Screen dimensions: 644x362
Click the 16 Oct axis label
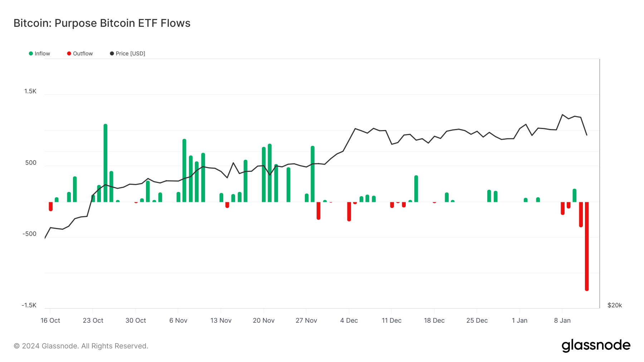click(50, 320)
